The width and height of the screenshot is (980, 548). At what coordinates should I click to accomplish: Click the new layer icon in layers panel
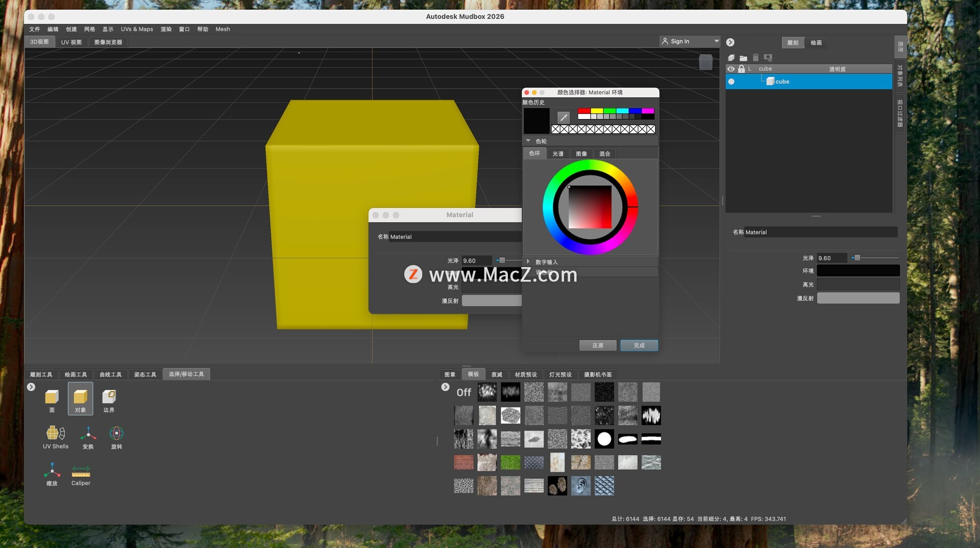coord(731,58)
